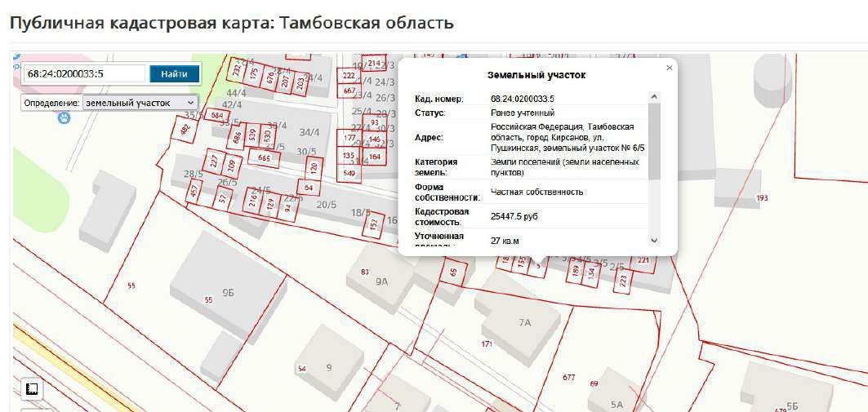Click the Найти search button
The width and height of the screenshot is (868, 412).
pos(175,73)
